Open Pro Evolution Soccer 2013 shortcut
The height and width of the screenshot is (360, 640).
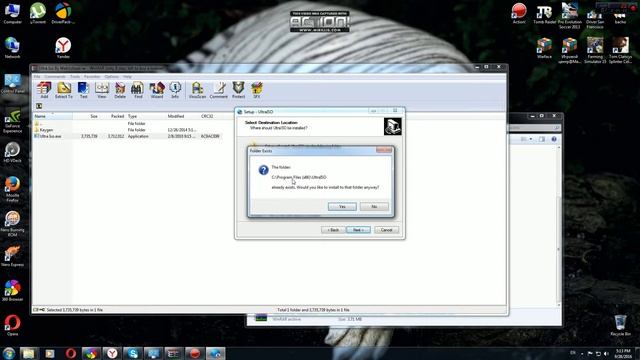pyautogui.click(x=570, y=16)
